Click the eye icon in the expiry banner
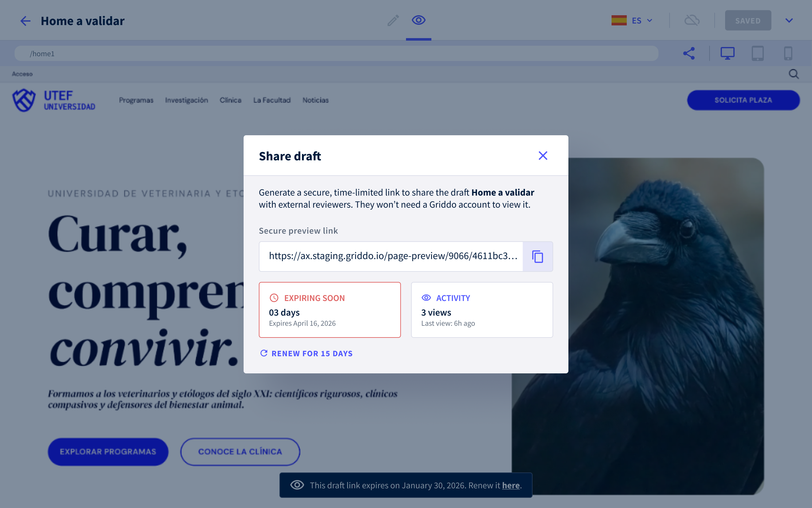The width and height of the screenshot is (812, 508). pos(297,485)
